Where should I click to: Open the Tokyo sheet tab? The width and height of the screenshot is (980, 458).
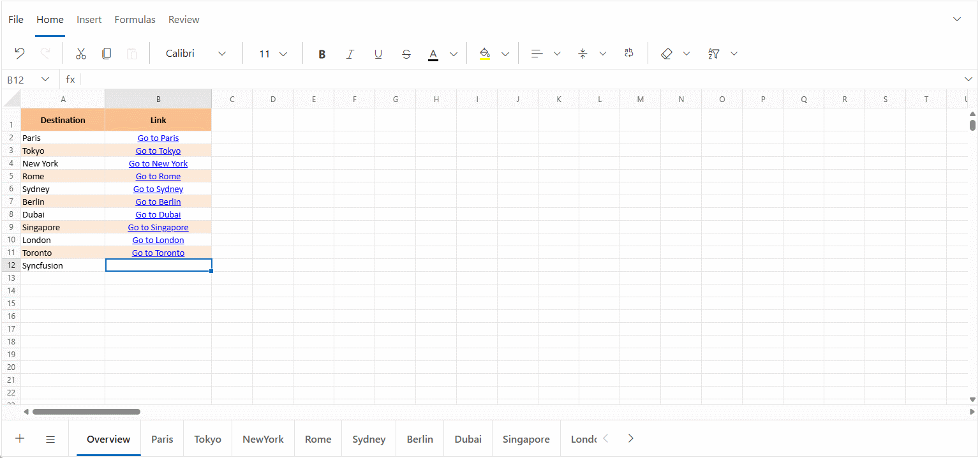pos(208,439)
